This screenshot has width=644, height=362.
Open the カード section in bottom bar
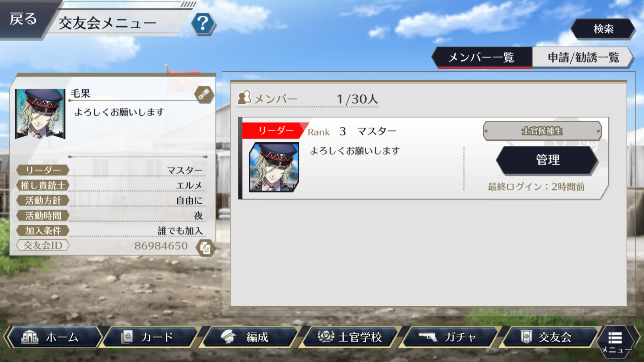point(152,337)
